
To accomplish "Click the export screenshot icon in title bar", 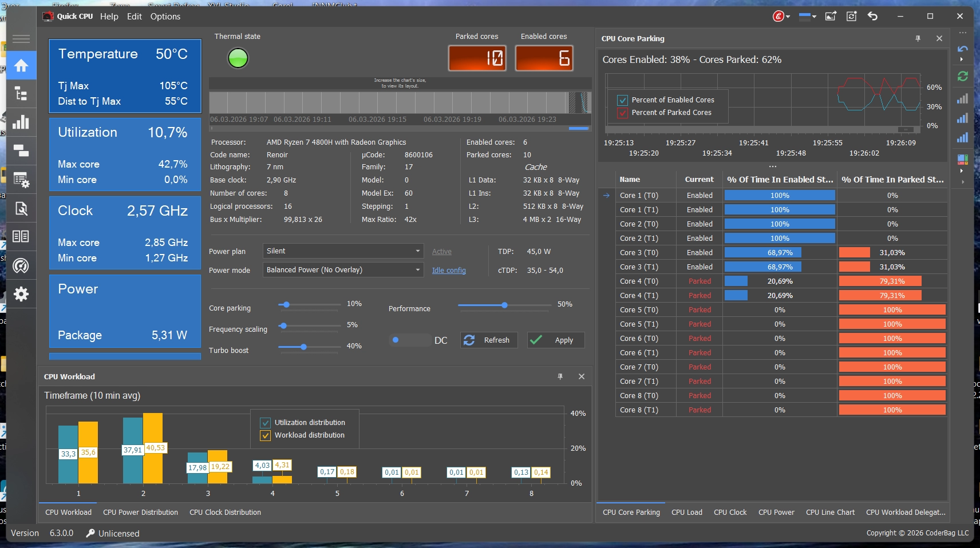I will (x=831, y=16).
